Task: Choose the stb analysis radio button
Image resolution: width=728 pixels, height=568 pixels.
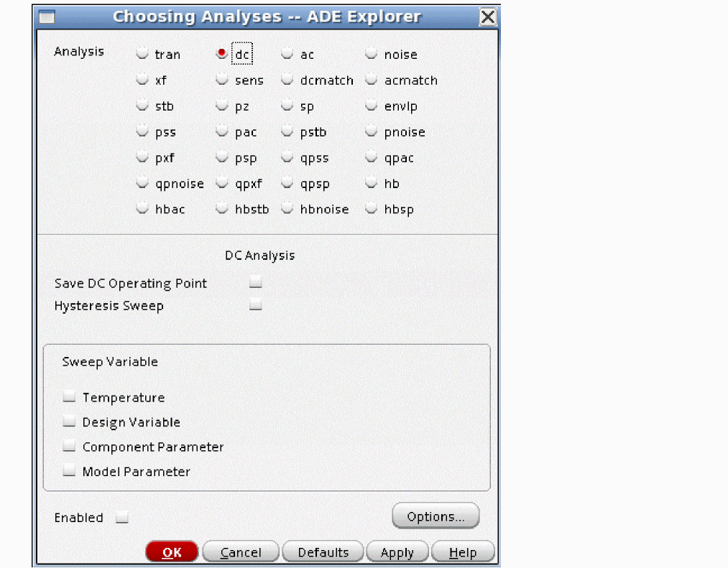Action: (x=142, y=106)
